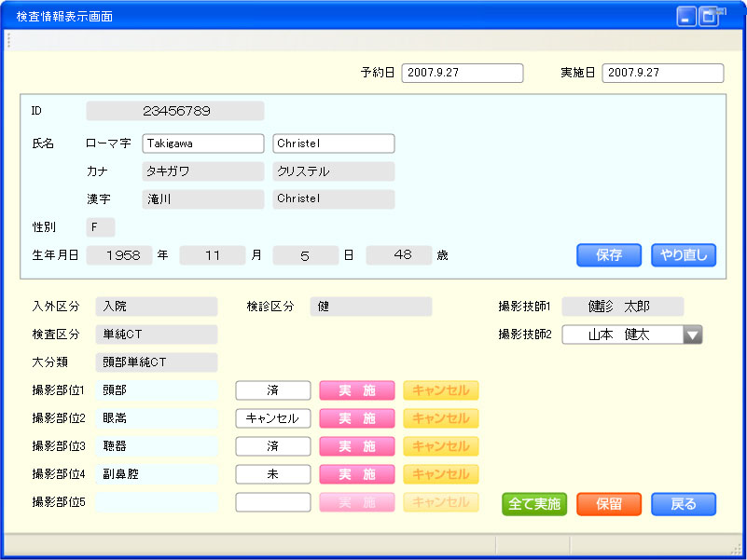This screenshot has height=560, width=747.
Task: Click the orange 保留 button
Action: pos(609,504)
